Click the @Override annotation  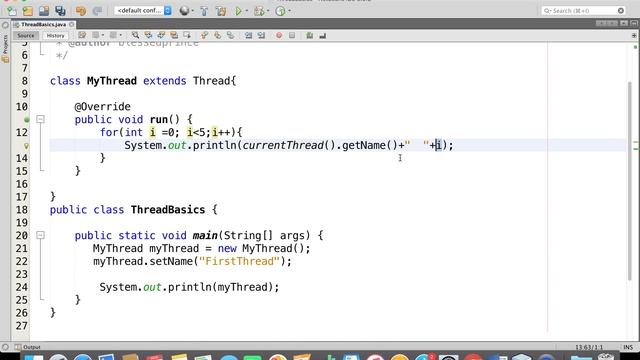point(102,107)
